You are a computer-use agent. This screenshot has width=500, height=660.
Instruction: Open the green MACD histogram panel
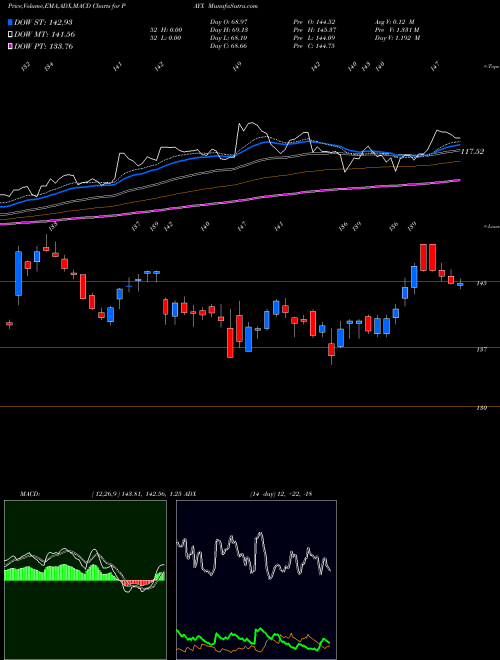85,580
